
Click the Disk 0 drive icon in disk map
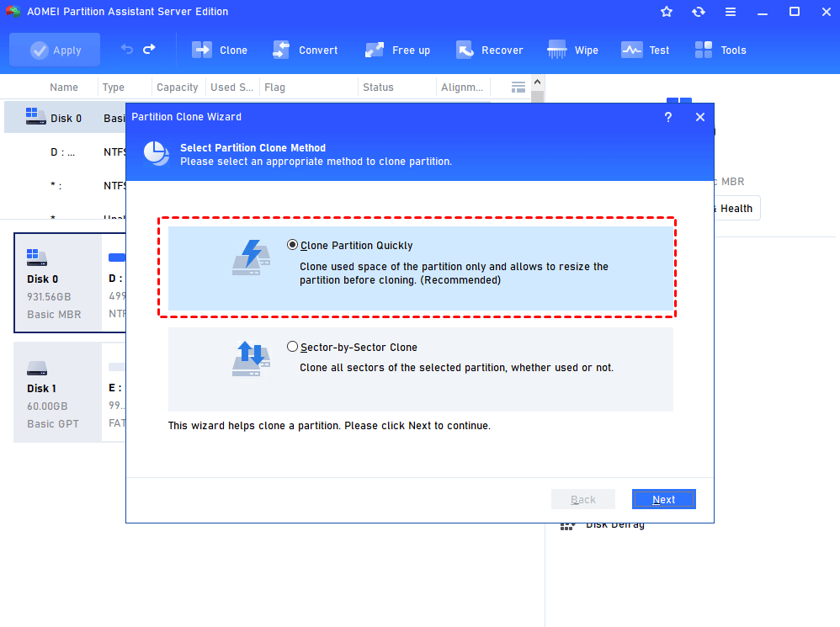pyautogui.click(x=37, y=258)
